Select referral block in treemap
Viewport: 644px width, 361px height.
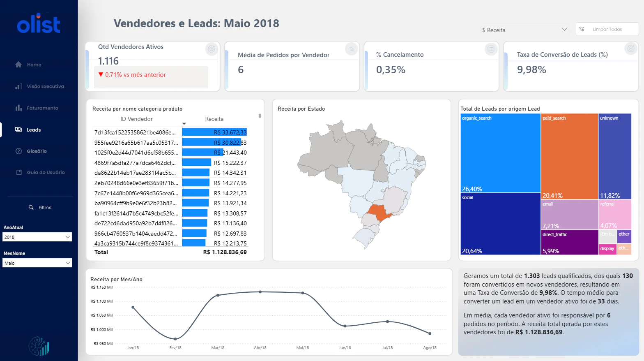click(615, 215)
